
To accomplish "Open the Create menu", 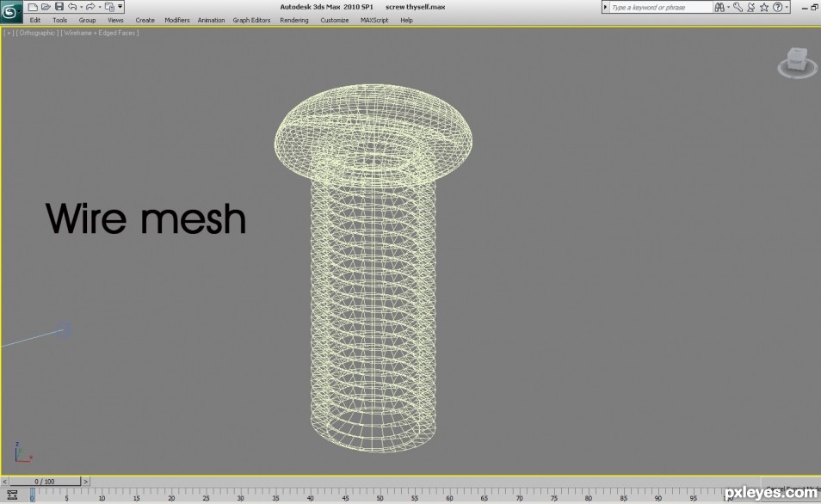I will (x=145, y=20).
